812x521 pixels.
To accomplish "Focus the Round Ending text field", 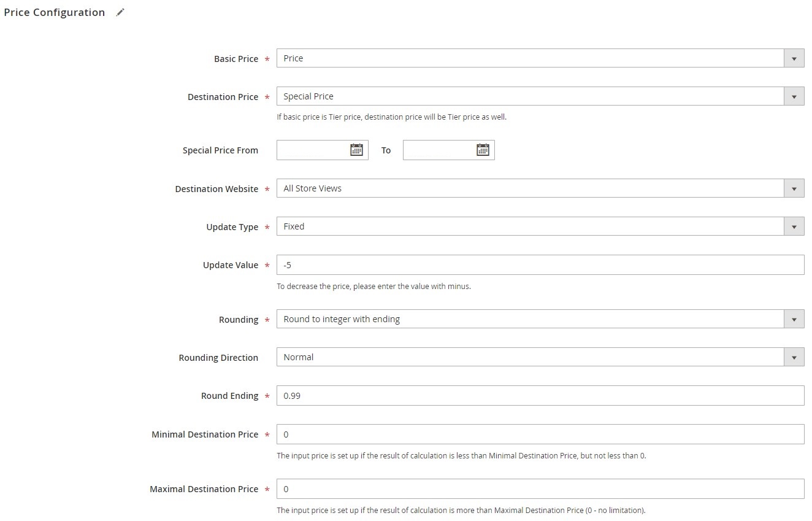I will click(x=540, y=396).
